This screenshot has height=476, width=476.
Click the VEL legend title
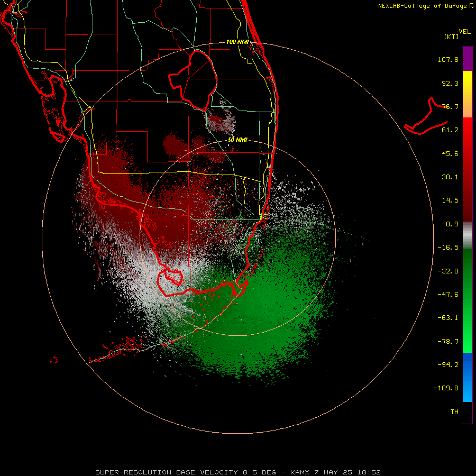click(464, 32)
